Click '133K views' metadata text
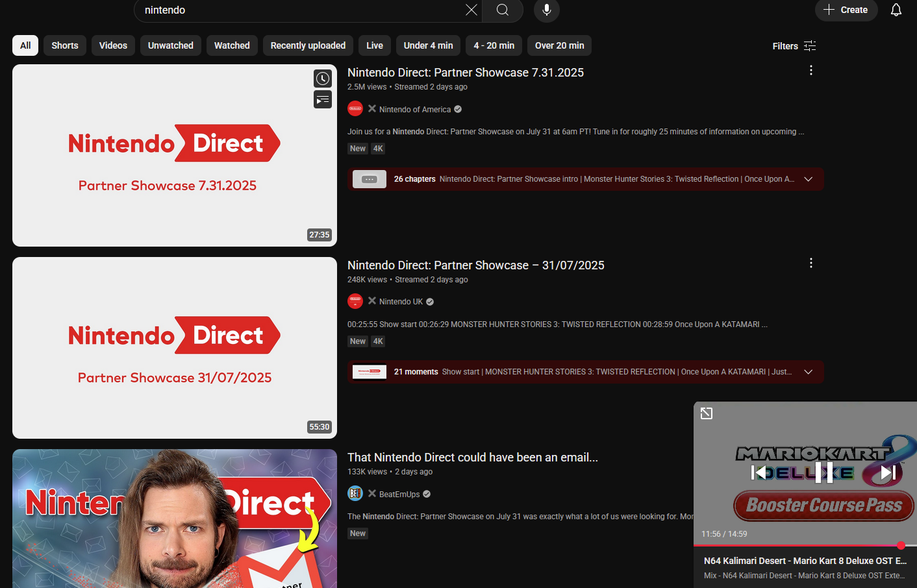 click(367, 472)
